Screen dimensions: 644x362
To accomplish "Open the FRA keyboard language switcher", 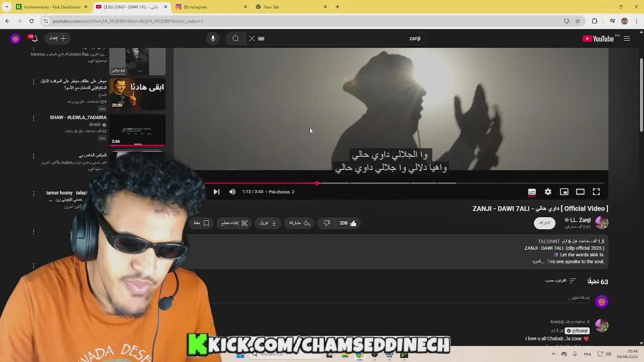I will click(x=588, y=354).
